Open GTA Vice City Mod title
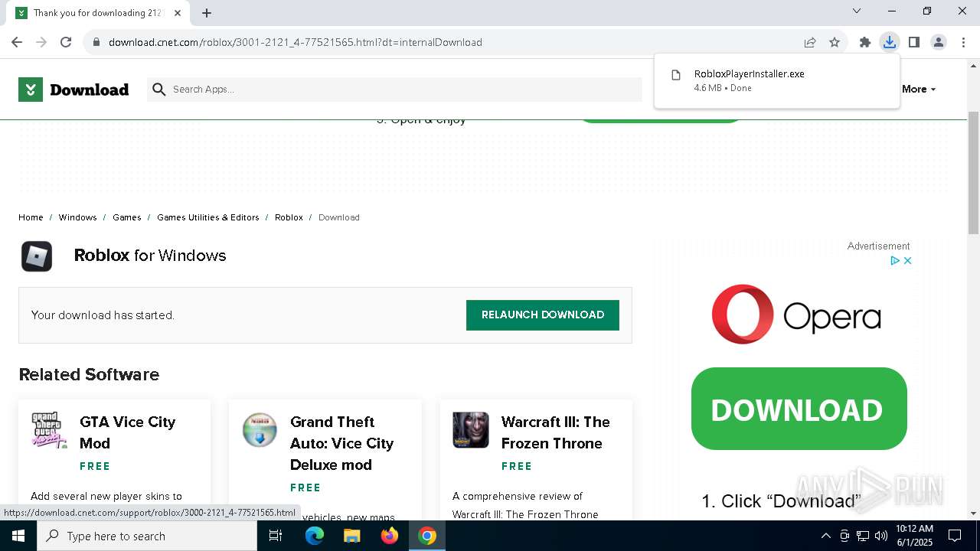 coord(127,432)
